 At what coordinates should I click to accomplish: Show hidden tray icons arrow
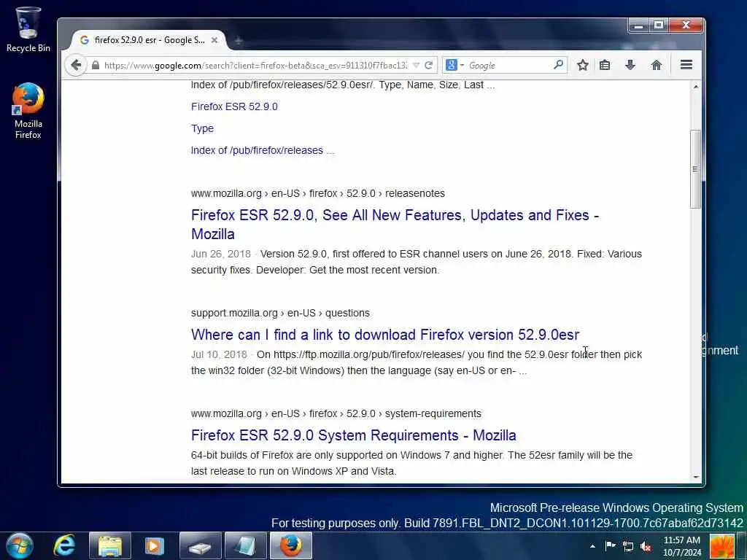592,546
